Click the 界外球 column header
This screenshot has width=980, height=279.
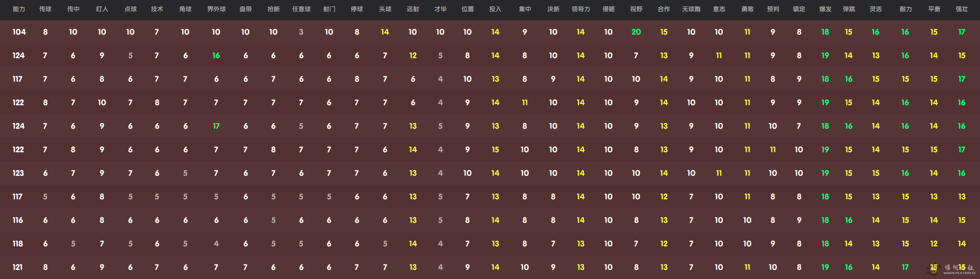[x=216, y=9]
